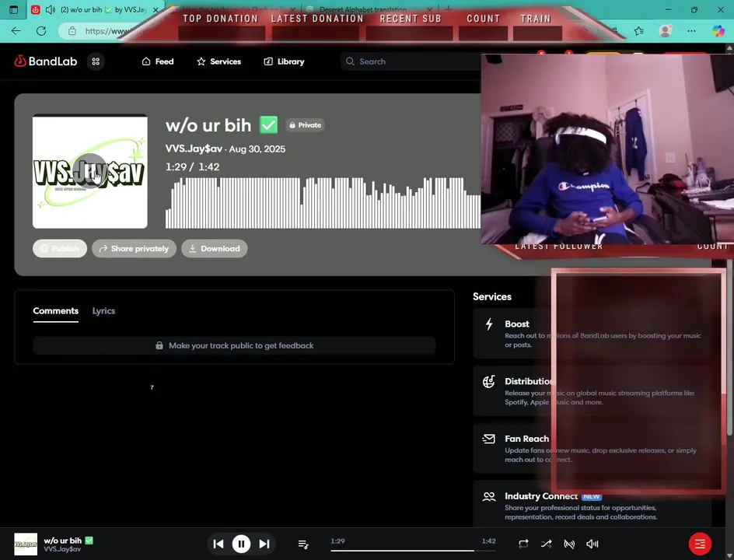Screen dimensions: 734x560
Task: Click Share privately button
Action: point(134,248)
